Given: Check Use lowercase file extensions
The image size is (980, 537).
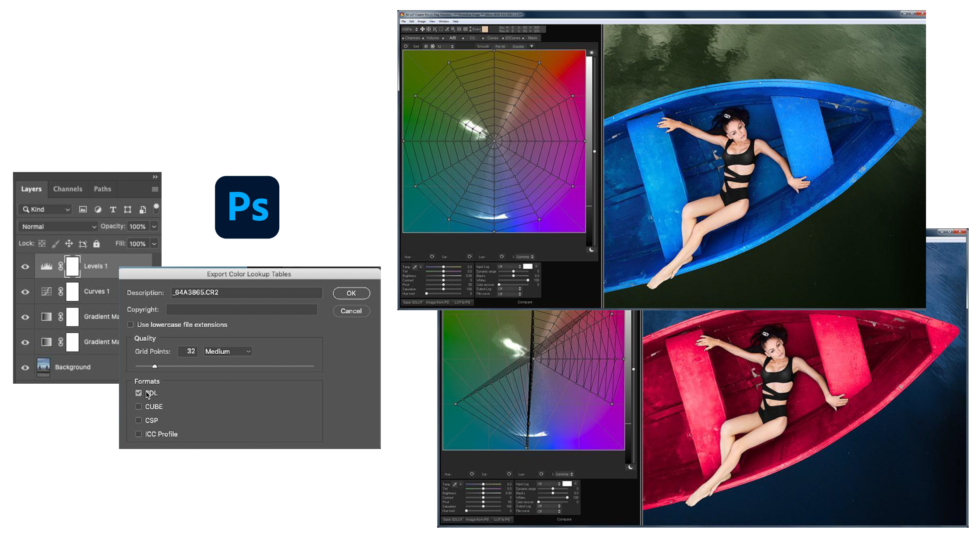Looking at the screenshot, I should pyautogui.click(x=130, y=324).
